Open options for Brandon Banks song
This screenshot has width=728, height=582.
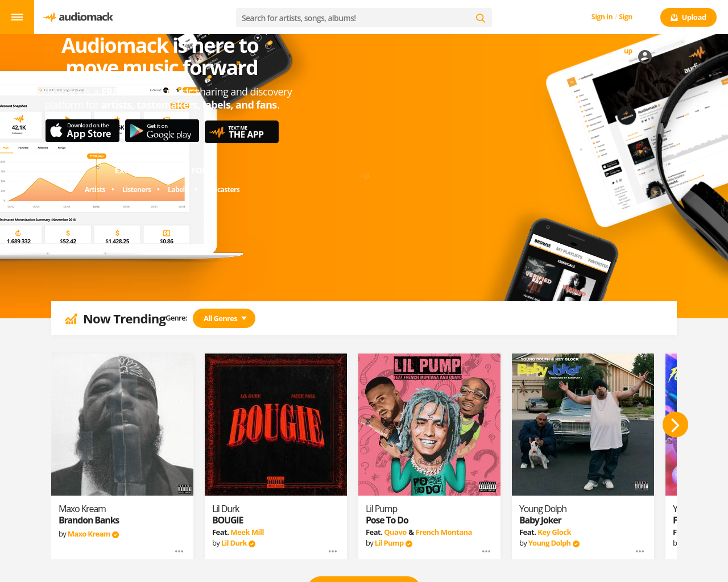click(x=179, y=551)
